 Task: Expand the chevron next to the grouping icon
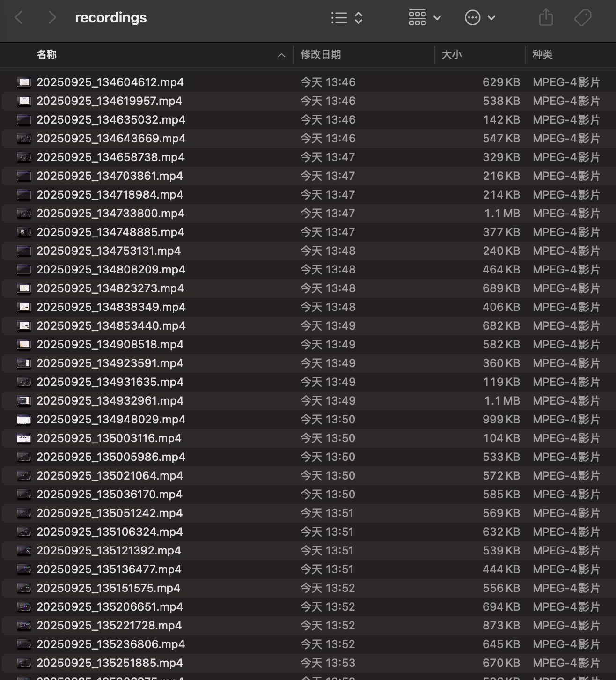click(x=438, y=17)
